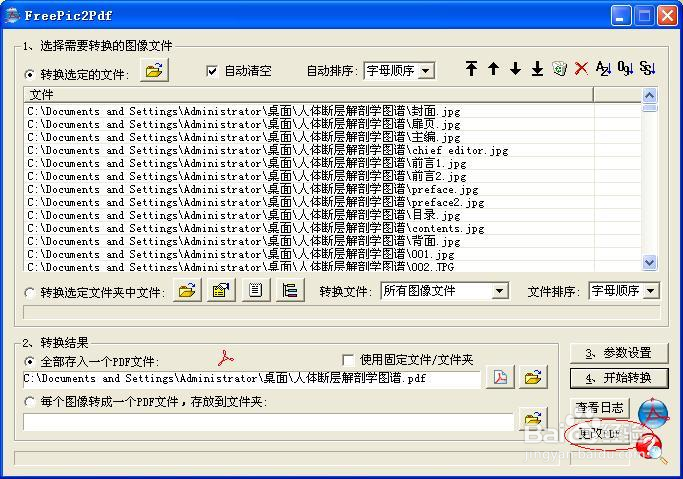Move selected file to top
The image size is (683, 479).
tap(471, 69)
